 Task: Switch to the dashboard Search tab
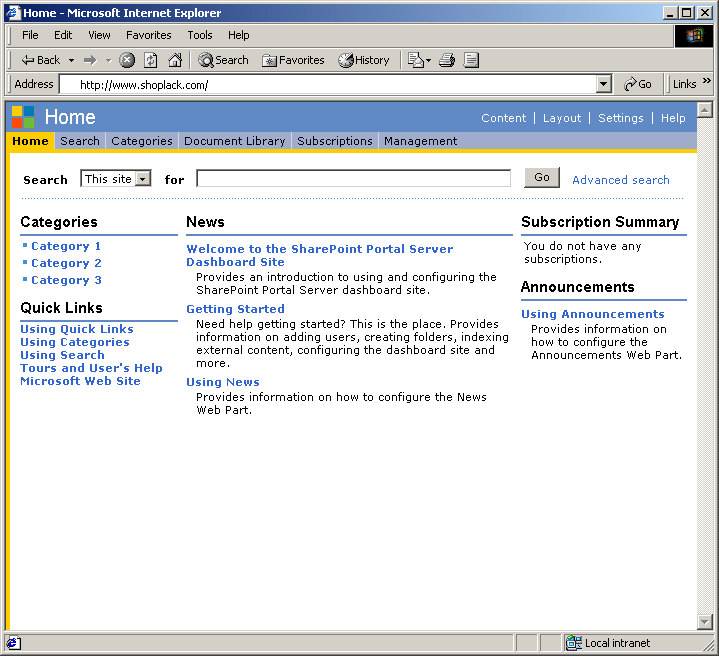(x=80, y=141)
